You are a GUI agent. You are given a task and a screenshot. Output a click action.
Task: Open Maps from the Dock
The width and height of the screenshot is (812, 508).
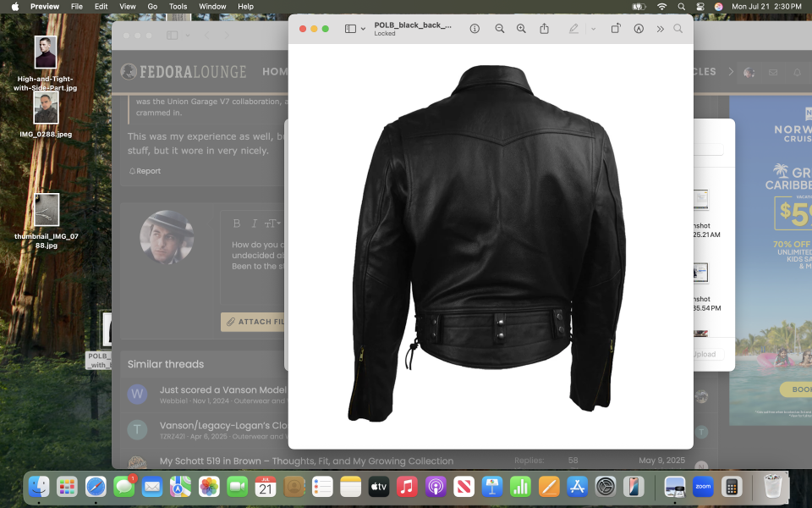pos(181,487)
